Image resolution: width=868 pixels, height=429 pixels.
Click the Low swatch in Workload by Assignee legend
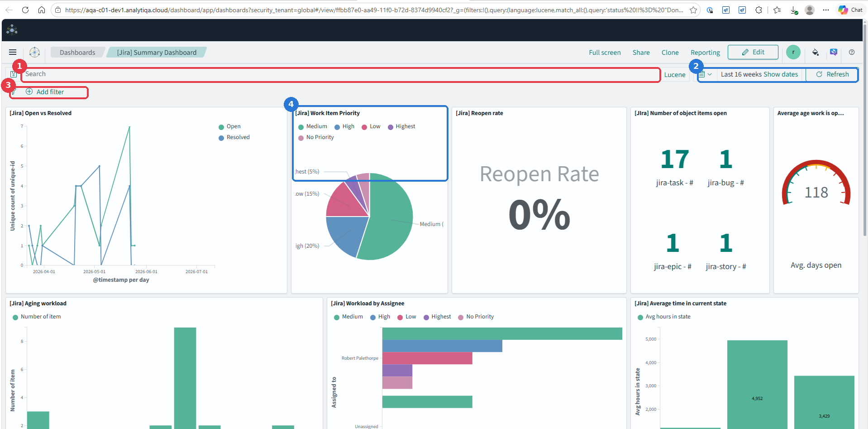pos(400,317)
